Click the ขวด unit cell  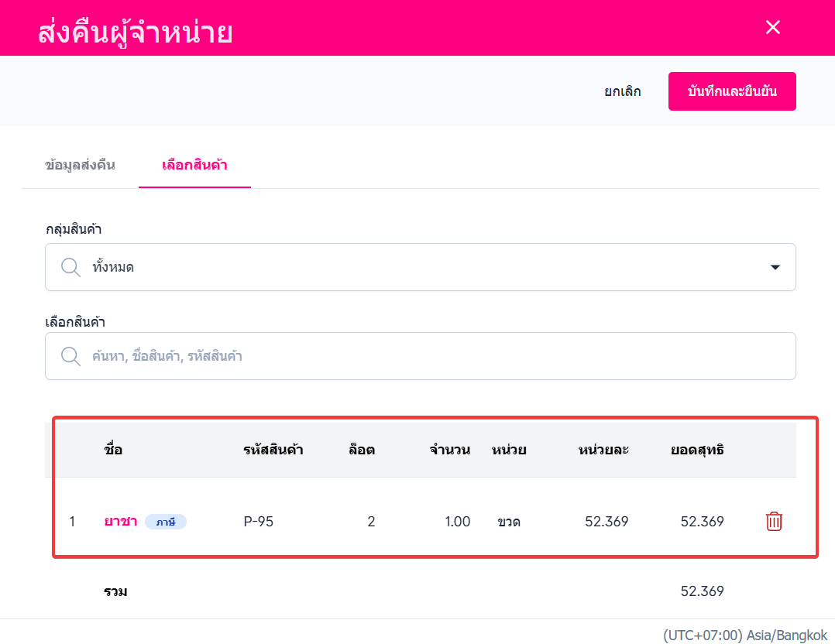coord(509,522)
